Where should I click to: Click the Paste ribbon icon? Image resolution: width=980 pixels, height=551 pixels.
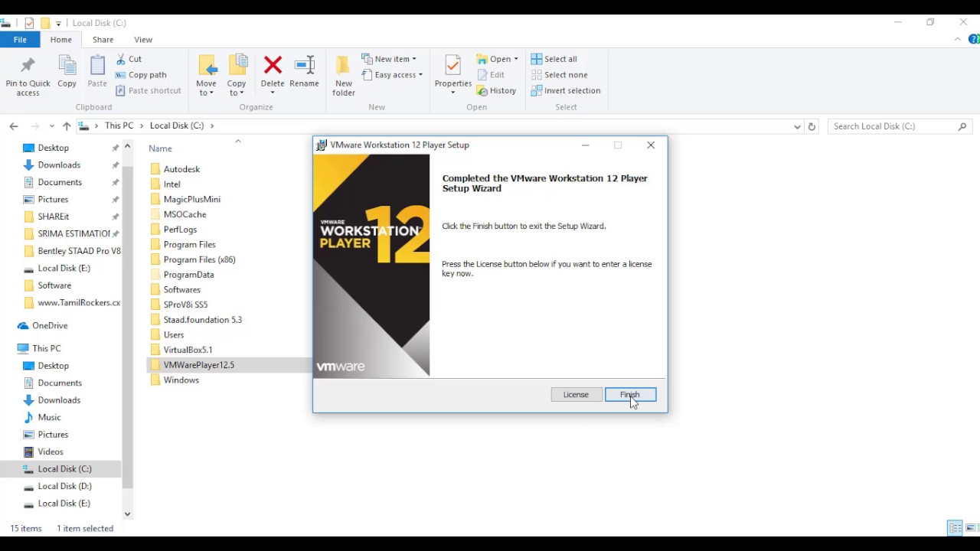97,72
